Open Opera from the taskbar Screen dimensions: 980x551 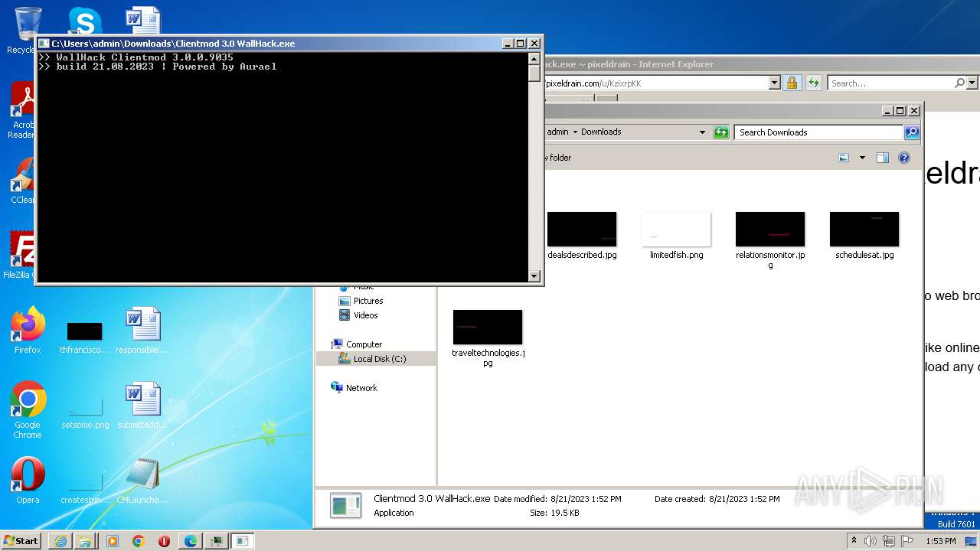point(164,541)
